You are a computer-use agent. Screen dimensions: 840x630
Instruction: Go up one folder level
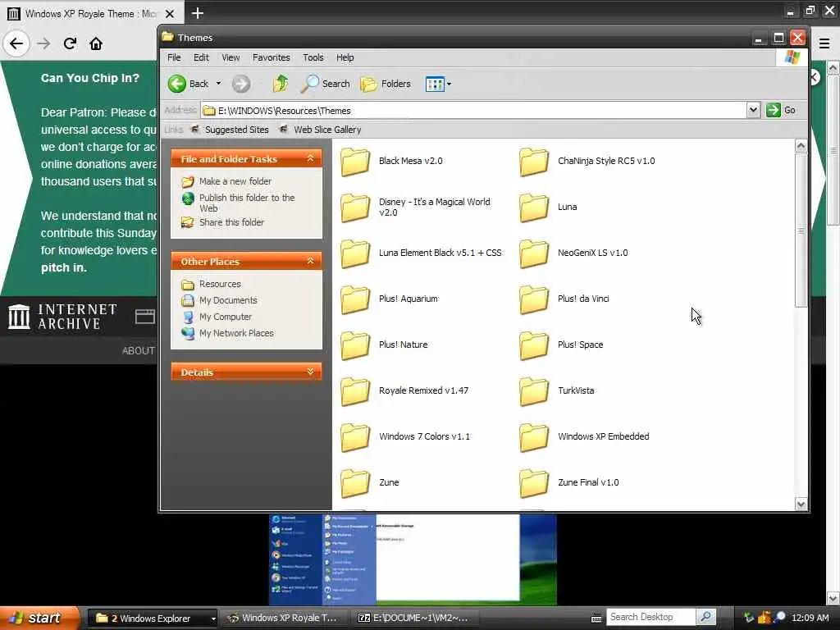pos(281,84)
